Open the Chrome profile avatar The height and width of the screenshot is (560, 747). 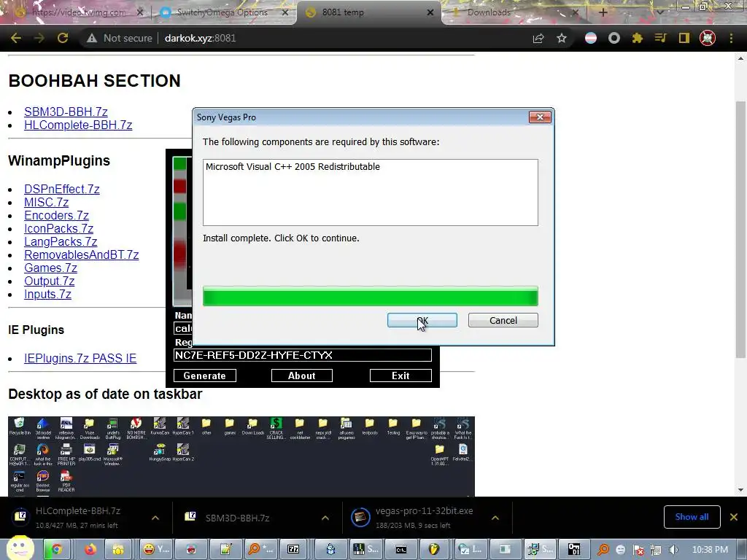[708, 38]
